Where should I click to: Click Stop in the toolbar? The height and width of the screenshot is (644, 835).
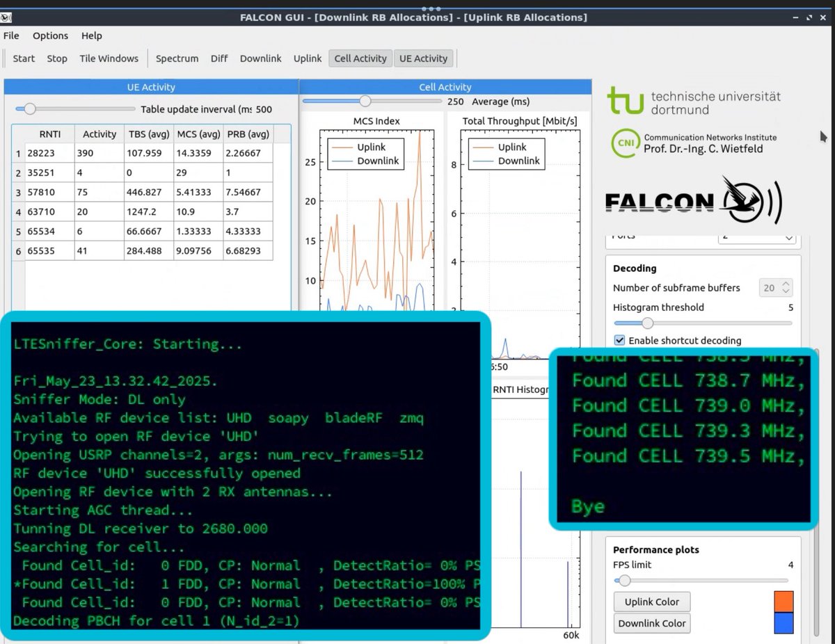coord(57,58)
